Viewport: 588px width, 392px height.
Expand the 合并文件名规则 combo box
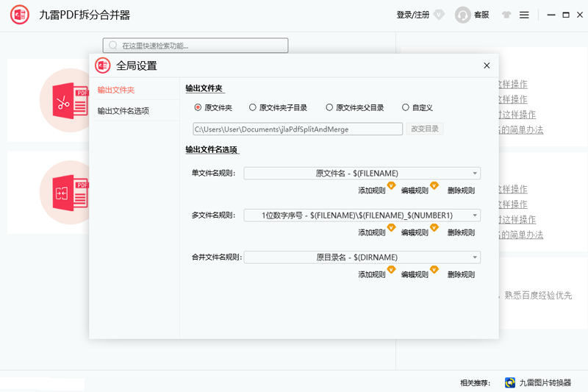[476, 257]
